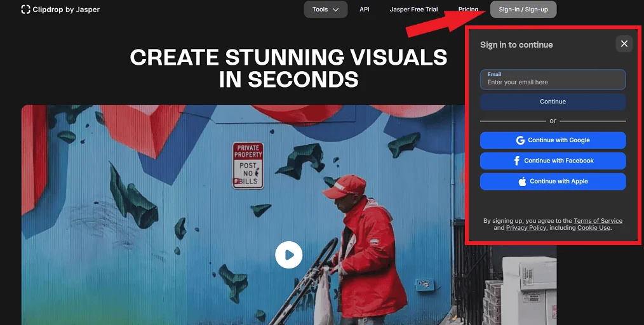
Task: Close the Sign in to continue dialog
Action: 624,44
